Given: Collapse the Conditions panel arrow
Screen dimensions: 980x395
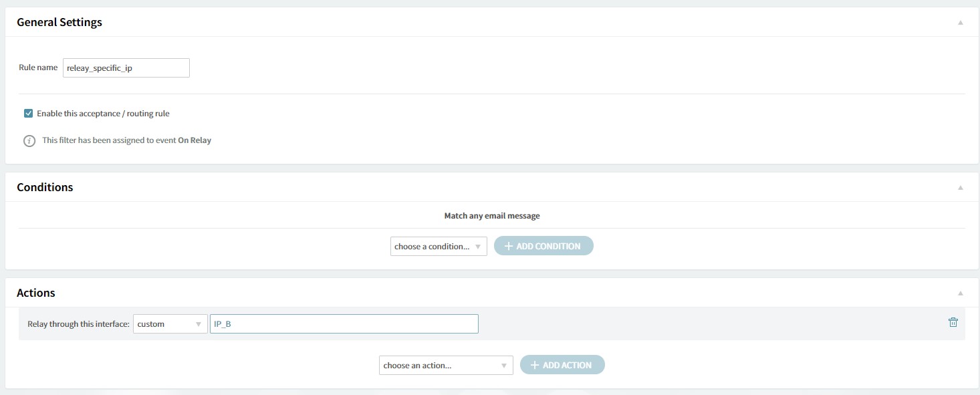Looking at the screenshot, I should [960, 188].
